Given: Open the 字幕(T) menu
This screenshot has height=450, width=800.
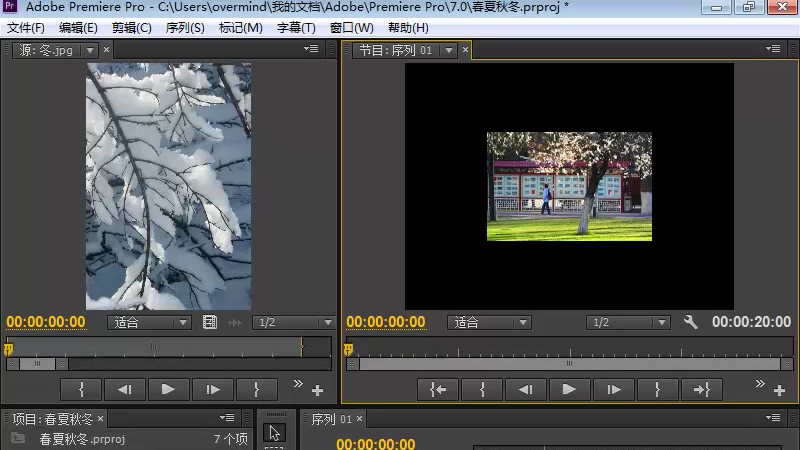Looking at the screenshot, I should (296, 28).
